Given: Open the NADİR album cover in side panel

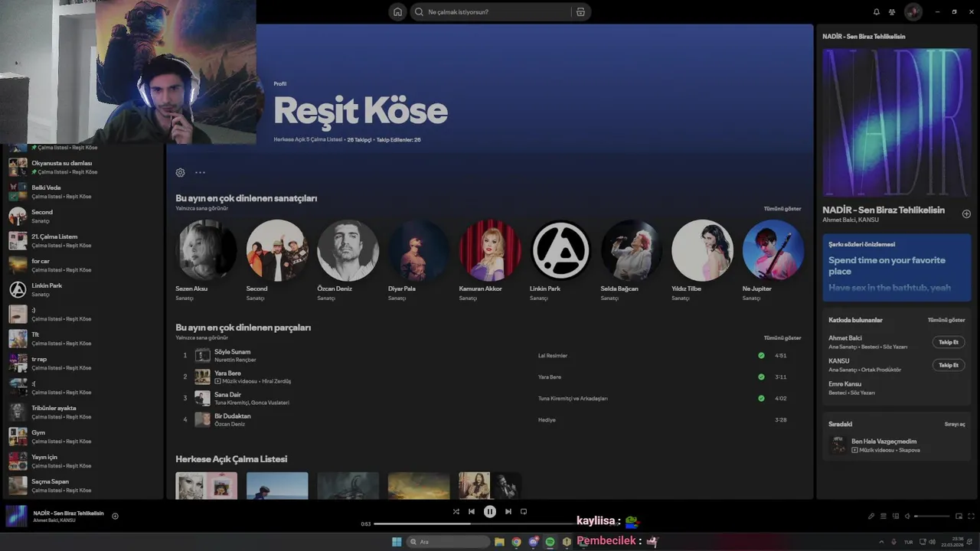Looking at the screenshot, I should coord(897,123).
